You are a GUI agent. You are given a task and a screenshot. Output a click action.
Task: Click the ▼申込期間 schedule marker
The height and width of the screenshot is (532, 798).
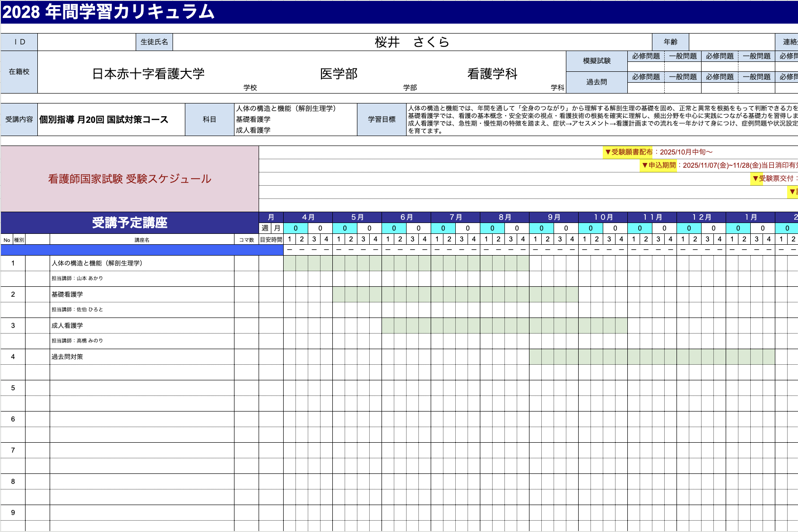coord(659,165)
